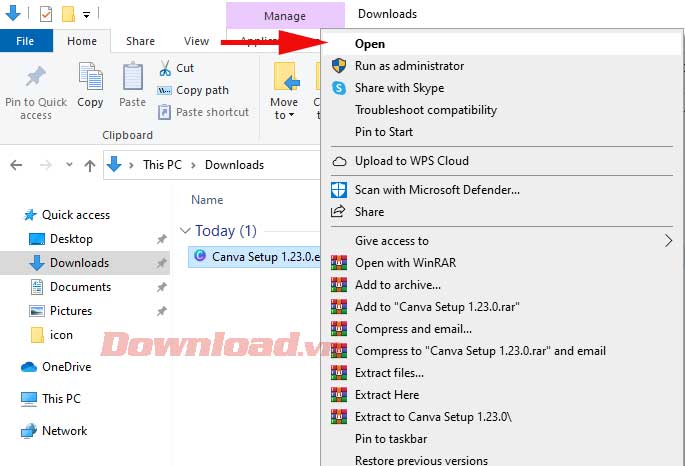
Task: Choose Restore previous versions
Action: pyautogui.click(x=502, y=459)
